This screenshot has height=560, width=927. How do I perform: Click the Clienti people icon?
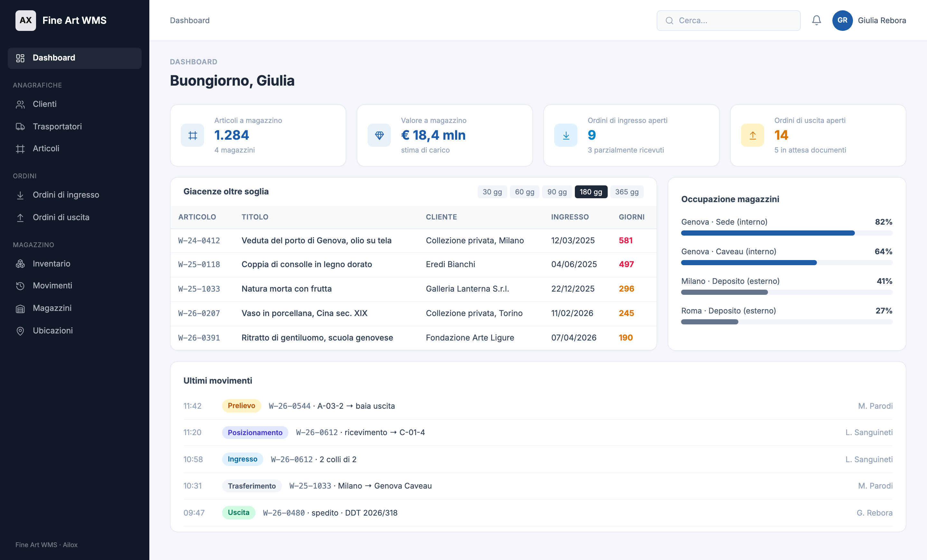[x=20, y=104]
